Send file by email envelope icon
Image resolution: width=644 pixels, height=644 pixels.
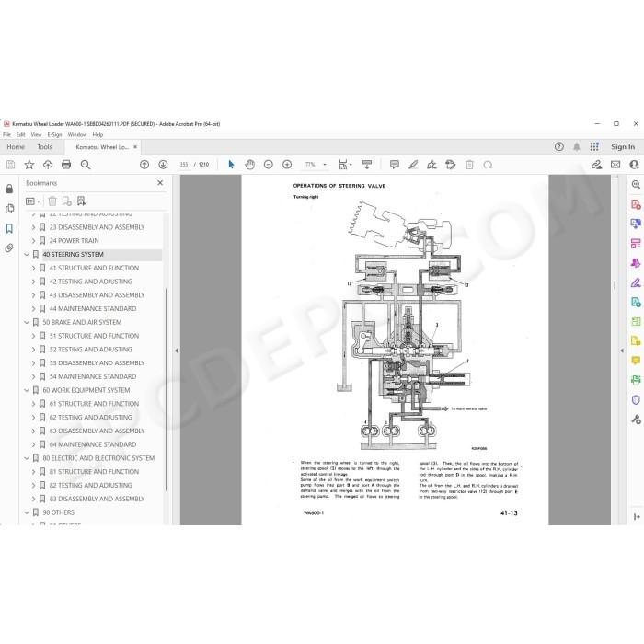615,165
